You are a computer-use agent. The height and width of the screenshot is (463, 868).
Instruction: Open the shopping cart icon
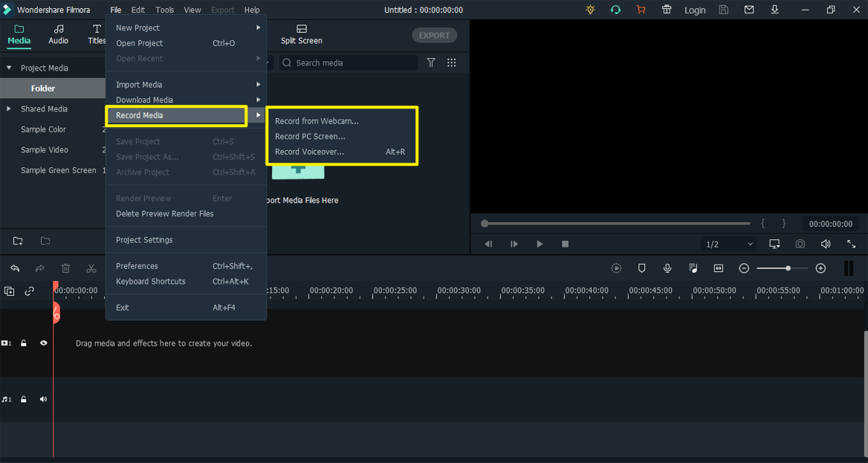[641, 10]
